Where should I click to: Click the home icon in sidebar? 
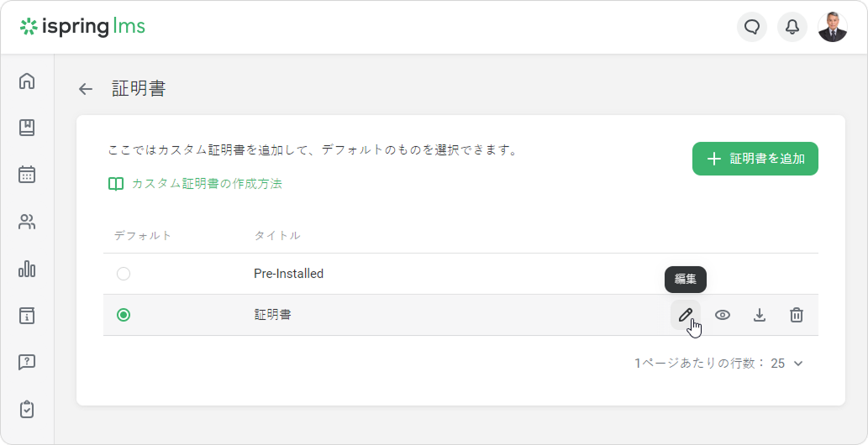(x=27, y=81)
